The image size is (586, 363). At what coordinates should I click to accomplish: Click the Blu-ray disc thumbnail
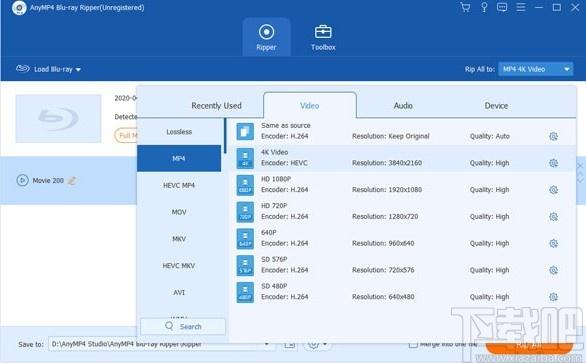pyautogui.click(x=58, y=119)
